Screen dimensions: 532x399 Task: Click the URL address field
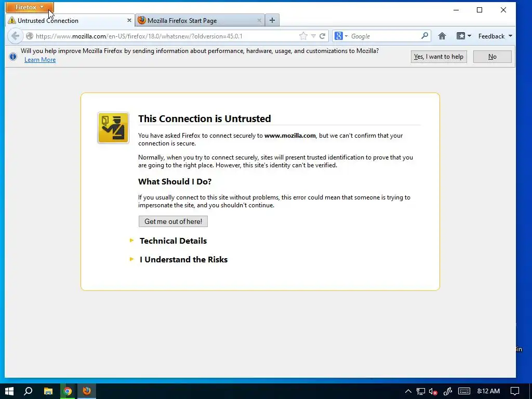pos(166,36)
